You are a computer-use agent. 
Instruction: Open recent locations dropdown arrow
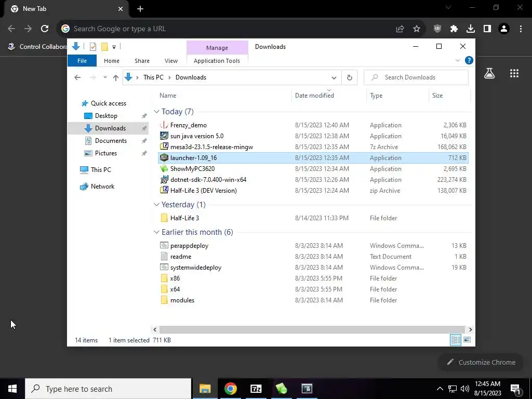(105, 77)
